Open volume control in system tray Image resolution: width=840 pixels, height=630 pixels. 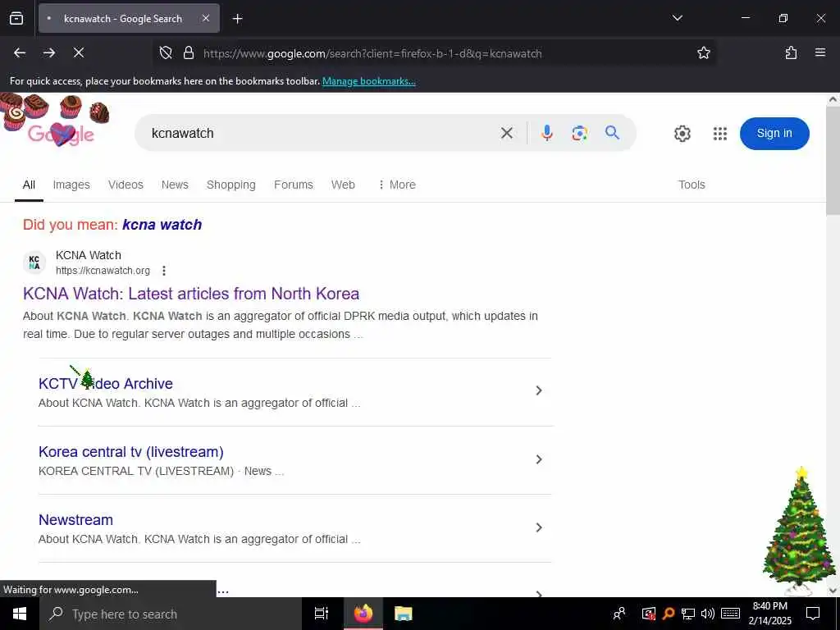coord(708,614)
